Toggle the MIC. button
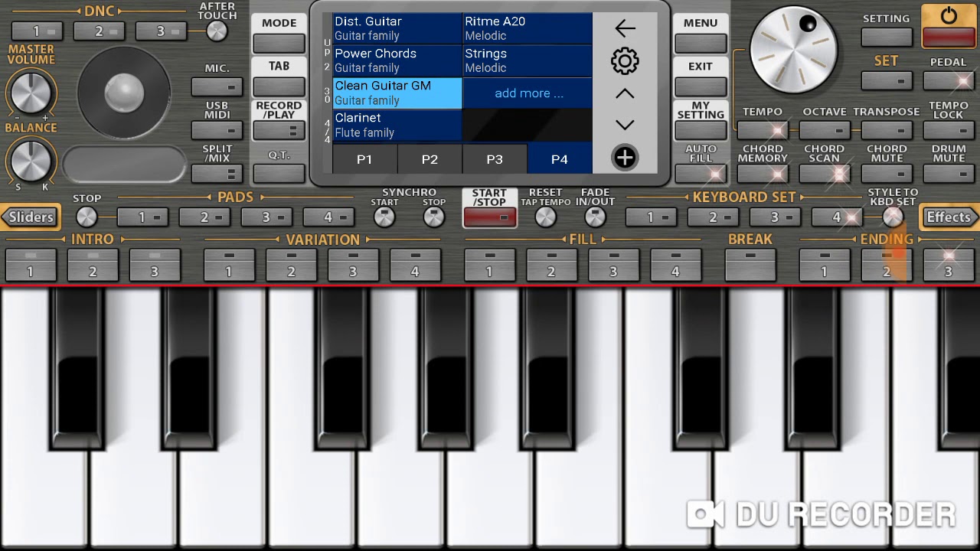 coord(217,87)
